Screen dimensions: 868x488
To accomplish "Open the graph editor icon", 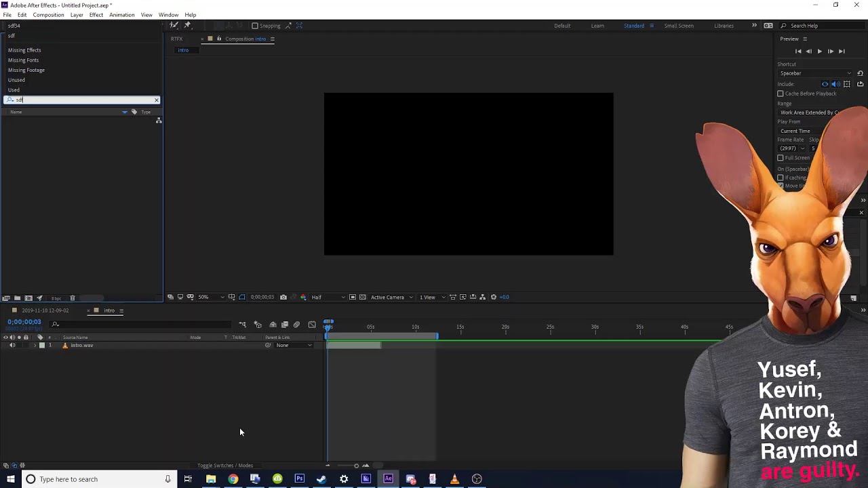I will pyautogui.click(x=312, y=325).
